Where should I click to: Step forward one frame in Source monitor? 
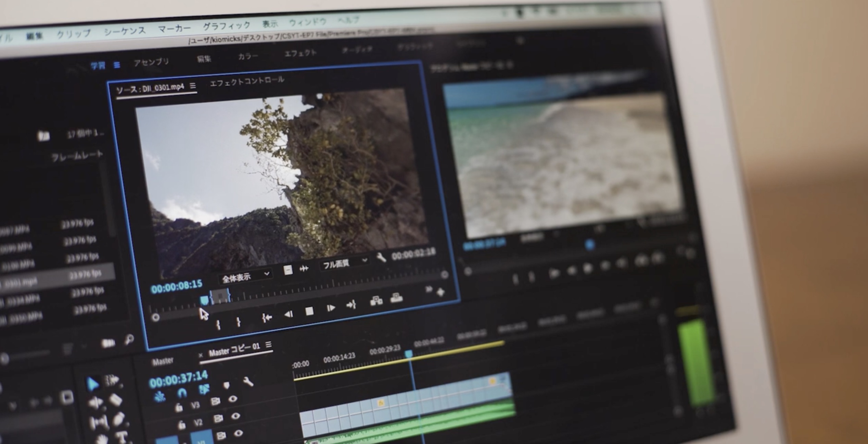click(331, 308)
